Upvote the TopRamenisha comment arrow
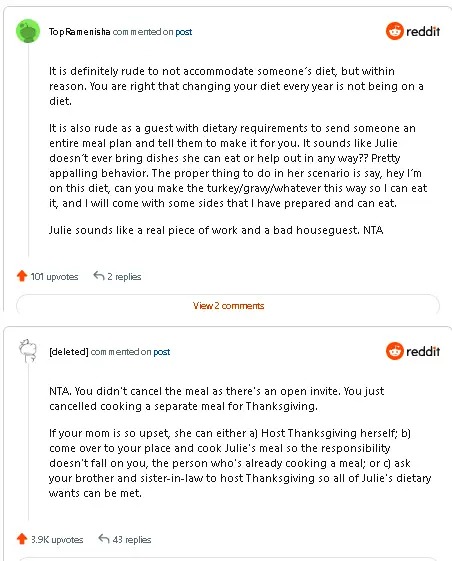The height and width of the screenshot is (561, 452). point(22,276)
